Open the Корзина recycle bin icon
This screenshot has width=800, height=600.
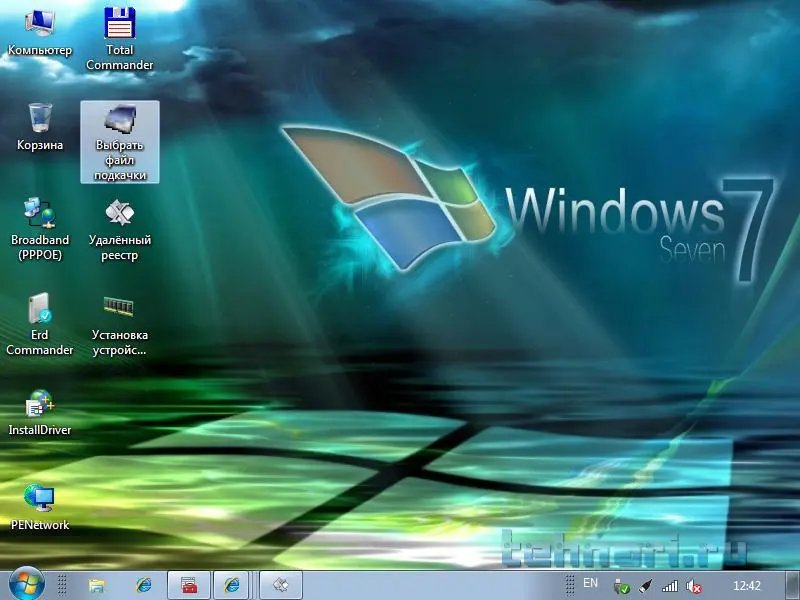[x=40, y=127]
